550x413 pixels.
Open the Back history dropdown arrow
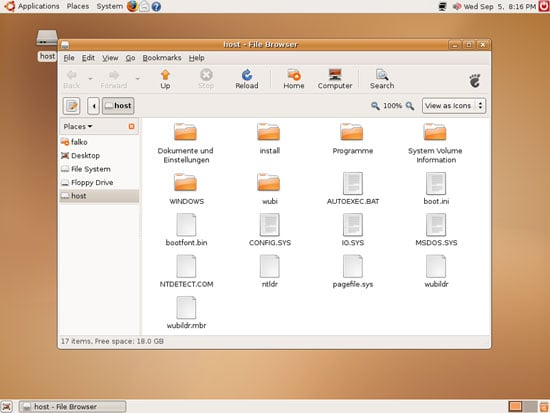(x=90, y=79)
